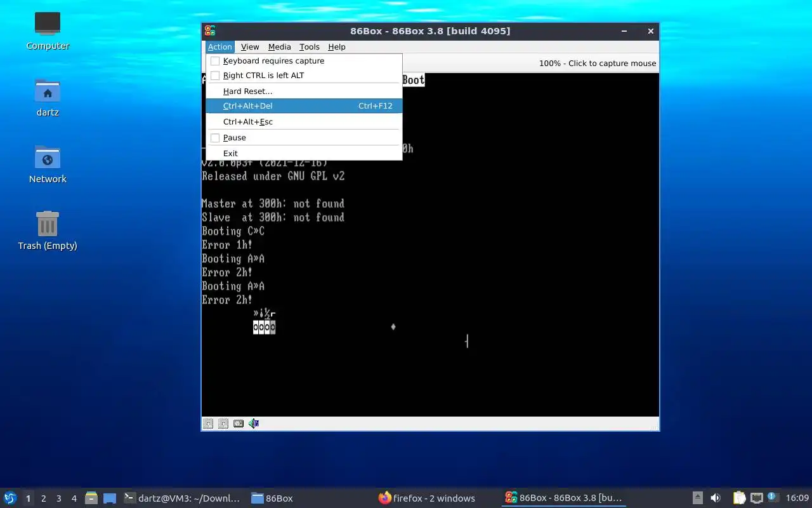Open the Tools menu
This screenshot has width=812, height=508.
[x=310, y=47]
